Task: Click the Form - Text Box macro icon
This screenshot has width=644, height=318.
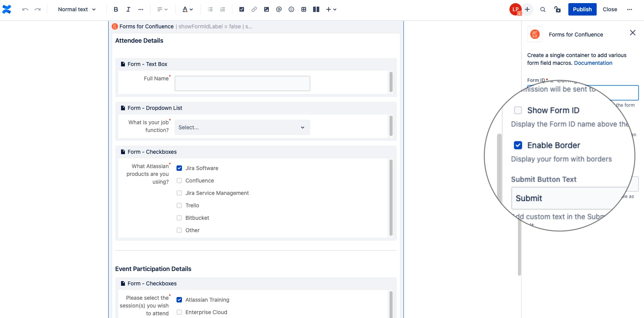Action: (x=123, y=64)
